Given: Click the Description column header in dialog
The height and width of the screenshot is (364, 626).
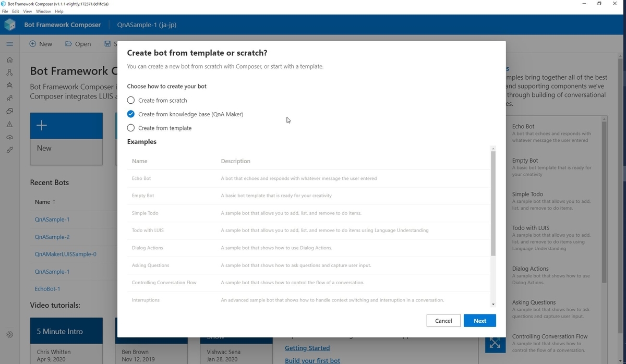Looking at the screenshot, I should point(236,161).
